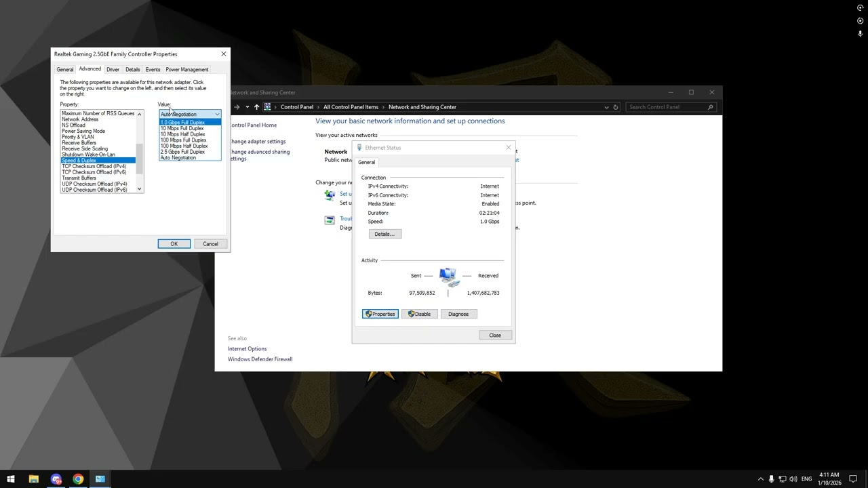
Task: Choose 2.5 Gbps Full Duplex option
Action: click(x=190, y=152)
